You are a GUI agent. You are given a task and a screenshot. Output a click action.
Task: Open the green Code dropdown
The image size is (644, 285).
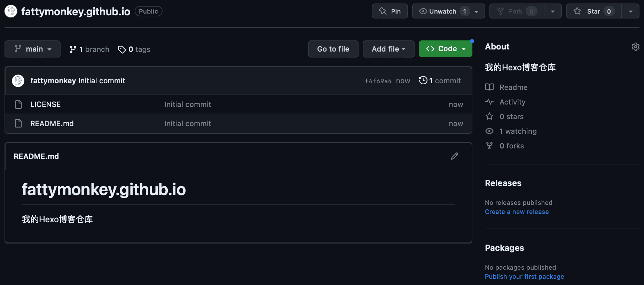(446, 49)
